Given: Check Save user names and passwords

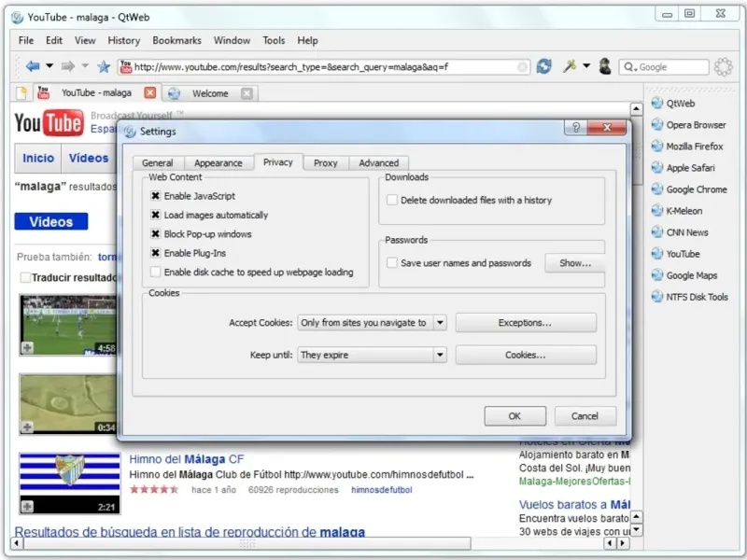Looking at the screenshot, I should tap(392, 262).
